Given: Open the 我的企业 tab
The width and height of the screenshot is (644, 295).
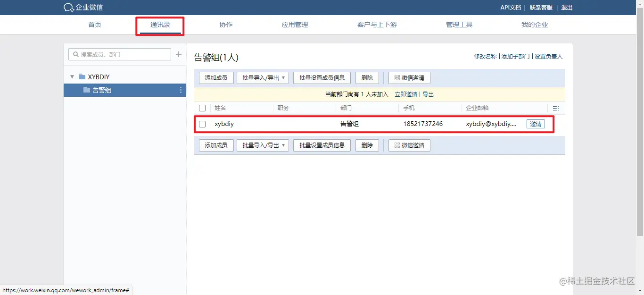Looking at the screenshot, I should (535, 25).
